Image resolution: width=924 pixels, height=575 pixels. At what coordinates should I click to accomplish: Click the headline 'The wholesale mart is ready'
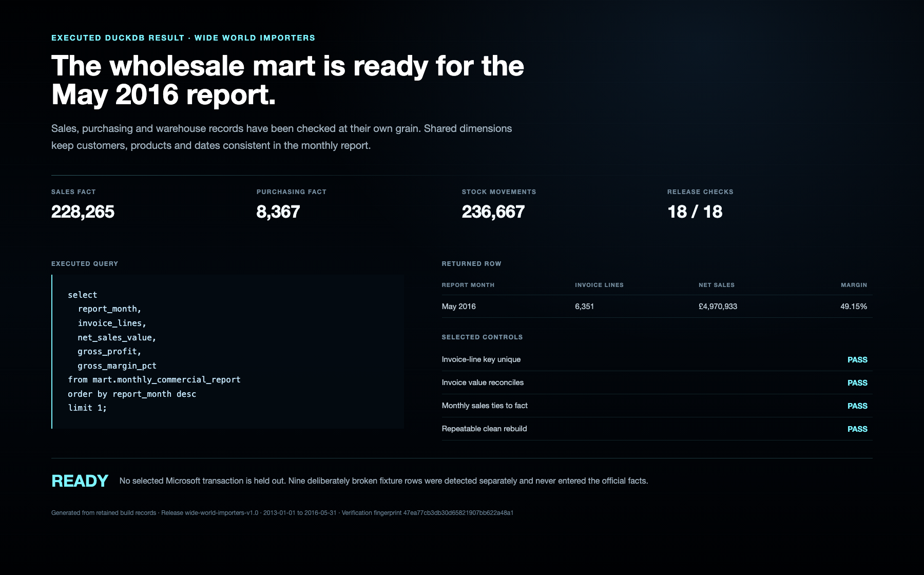click(x=287, y=81)
